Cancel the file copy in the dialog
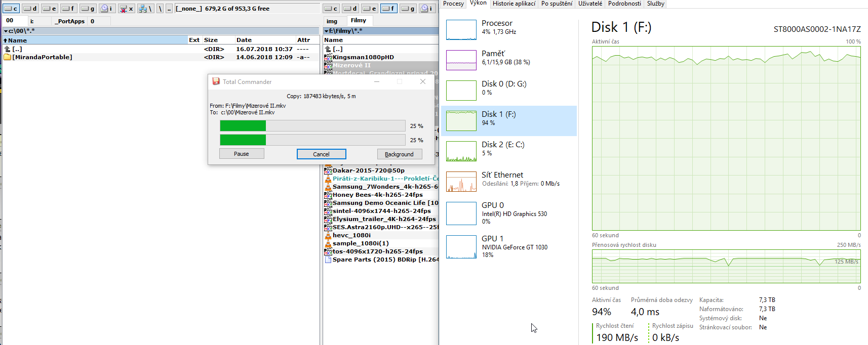 321,154
